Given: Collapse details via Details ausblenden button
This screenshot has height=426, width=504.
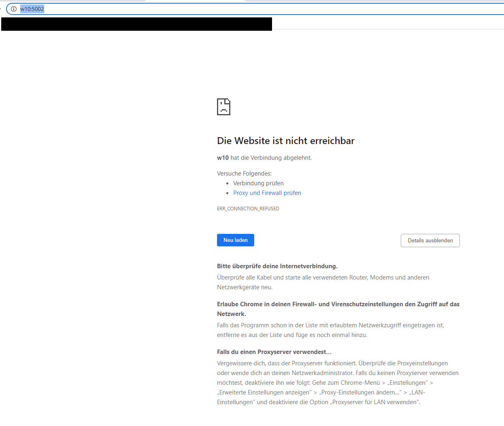Looking at the screenshot, I should pos(430,240).
